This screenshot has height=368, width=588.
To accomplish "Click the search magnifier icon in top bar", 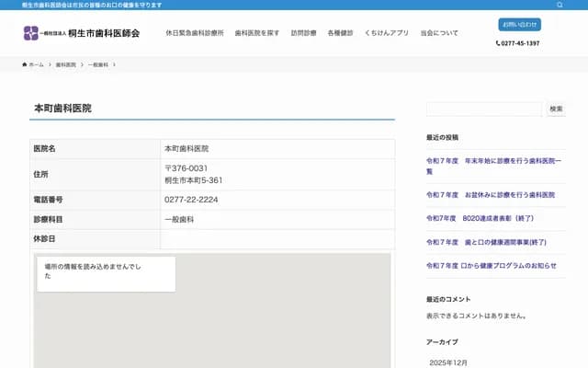I will click(x=560, y=5).
